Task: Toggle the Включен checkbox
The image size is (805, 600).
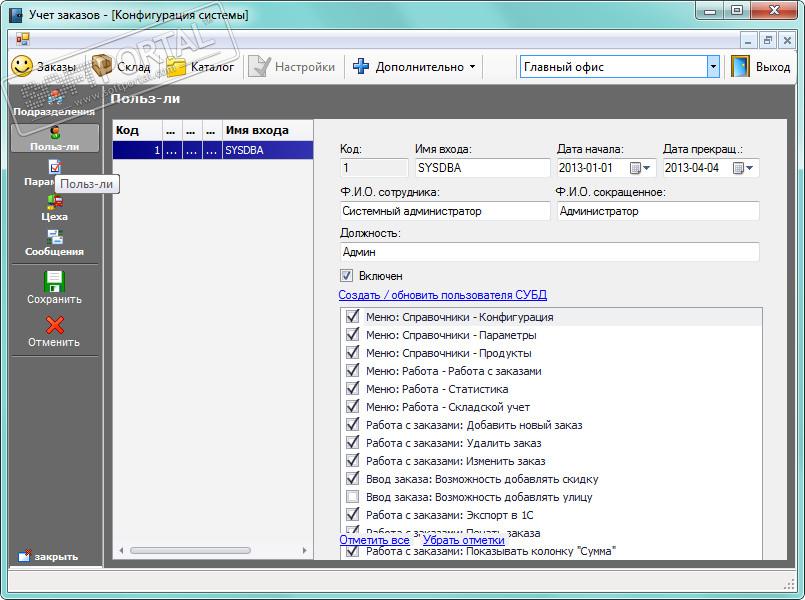Action: (347, 276)
